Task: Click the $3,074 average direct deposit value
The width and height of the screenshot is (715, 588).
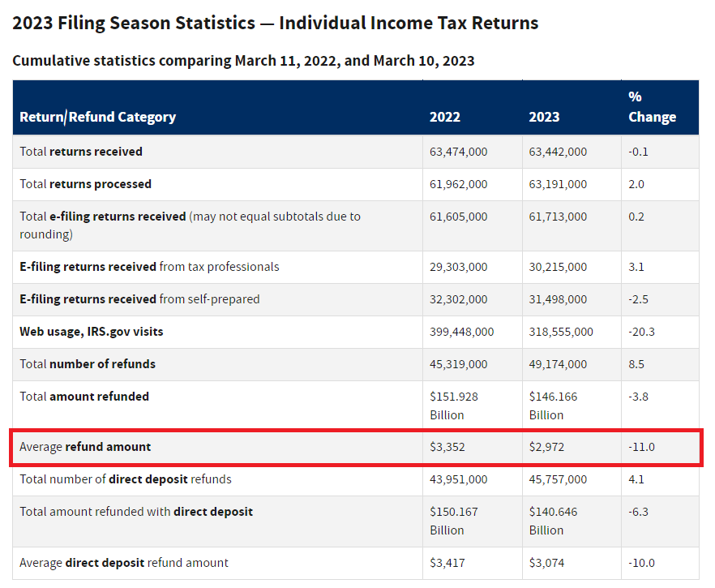Action: [x=545, y=563]
